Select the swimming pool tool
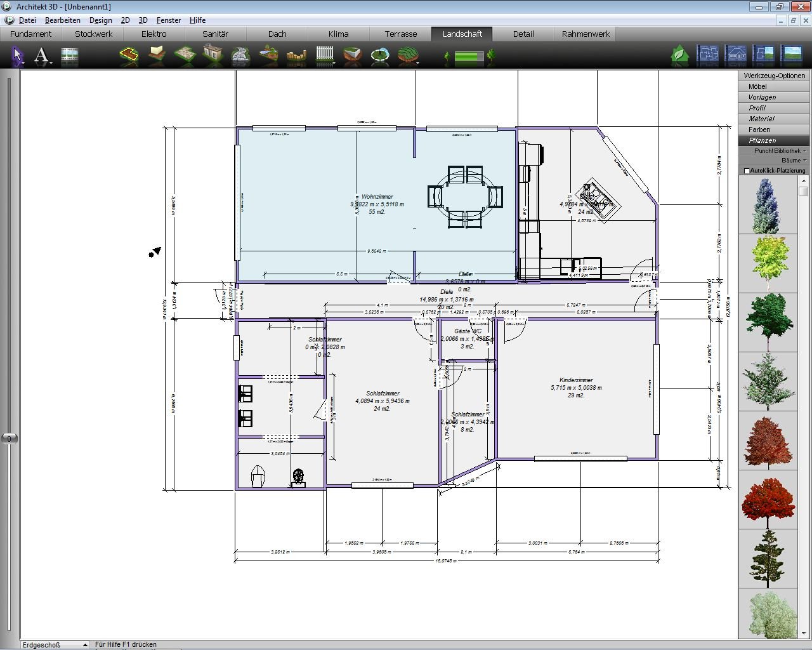812x650 pixels. point(380,56)
